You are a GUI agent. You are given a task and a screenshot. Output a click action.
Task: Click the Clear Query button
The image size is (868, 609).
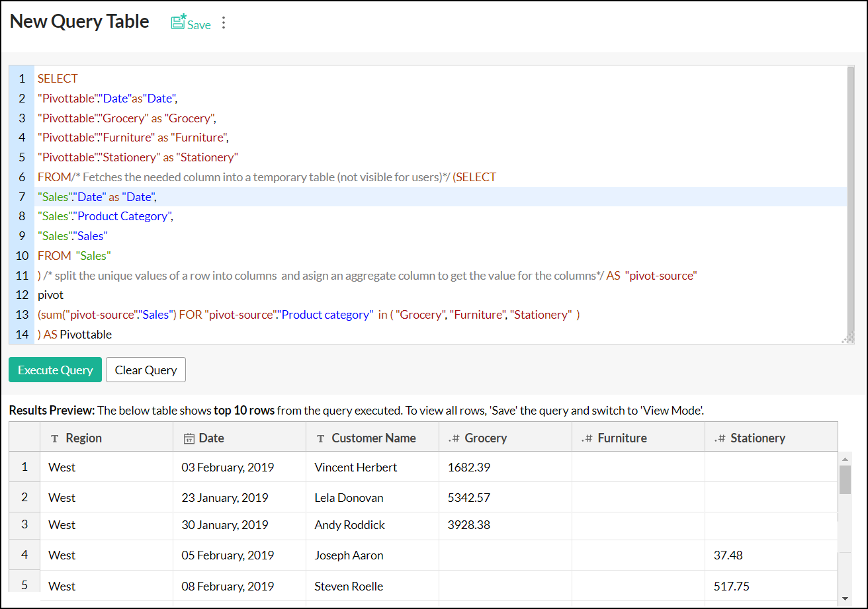pos(146,370)
